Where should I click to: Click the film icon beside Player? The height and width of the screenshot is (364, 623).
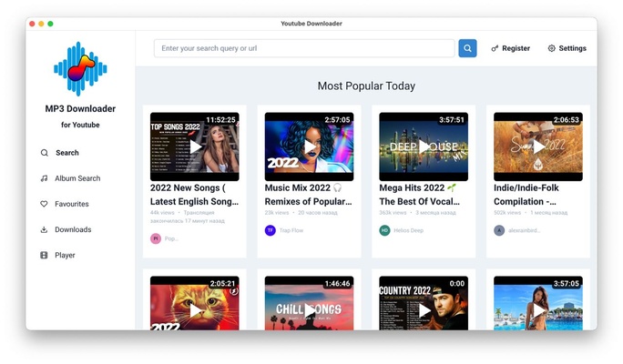(44, 255)
